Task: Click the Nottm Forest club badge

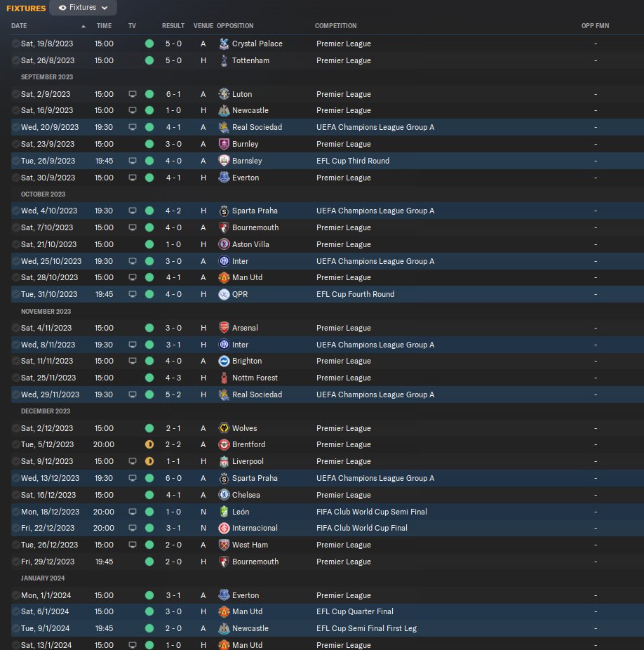Action: click(x=224, y=378)
